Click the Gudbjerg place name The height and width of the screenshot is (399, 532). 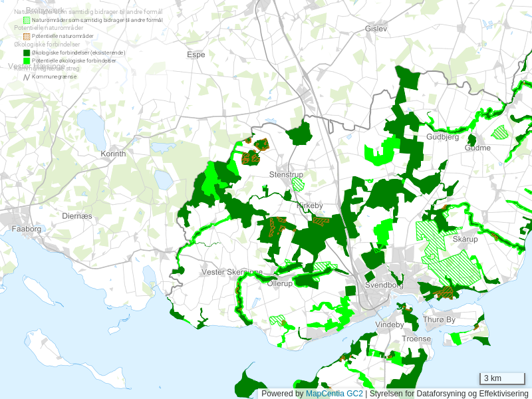point(442,137)
